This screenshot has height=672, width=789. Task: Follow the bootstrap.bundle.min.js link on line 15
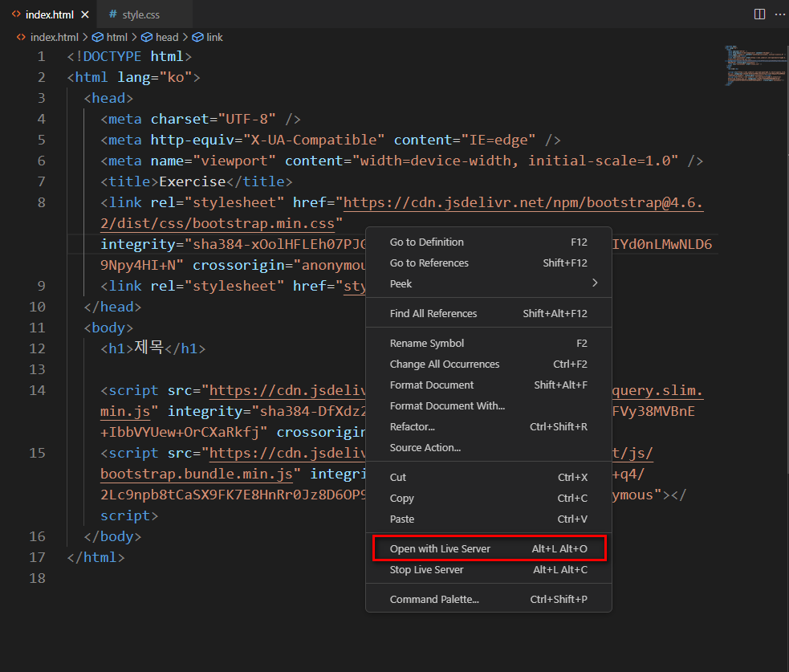pyautogui.click(x=196, y=474)
